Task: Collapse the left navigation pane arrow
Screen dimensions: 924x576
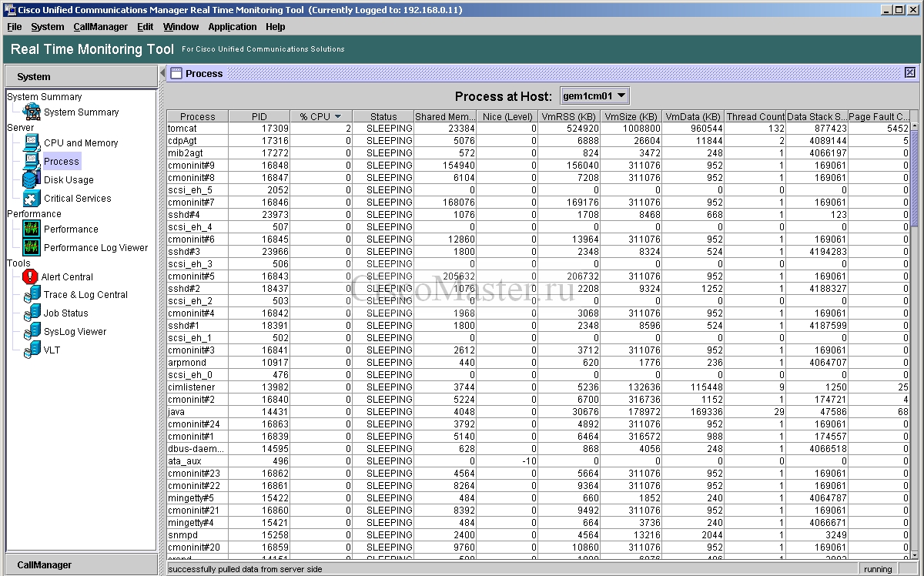Action: (x=162, y=72)
